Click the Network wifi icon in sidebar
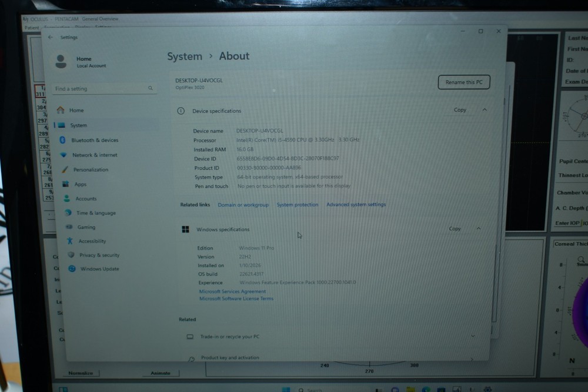Screen dimensions: 588x392 click(64, 155)
